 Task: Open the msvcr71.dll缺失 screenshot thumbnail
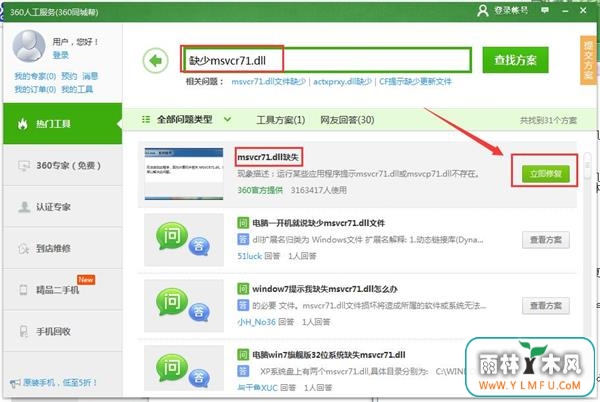pos(184,174)
